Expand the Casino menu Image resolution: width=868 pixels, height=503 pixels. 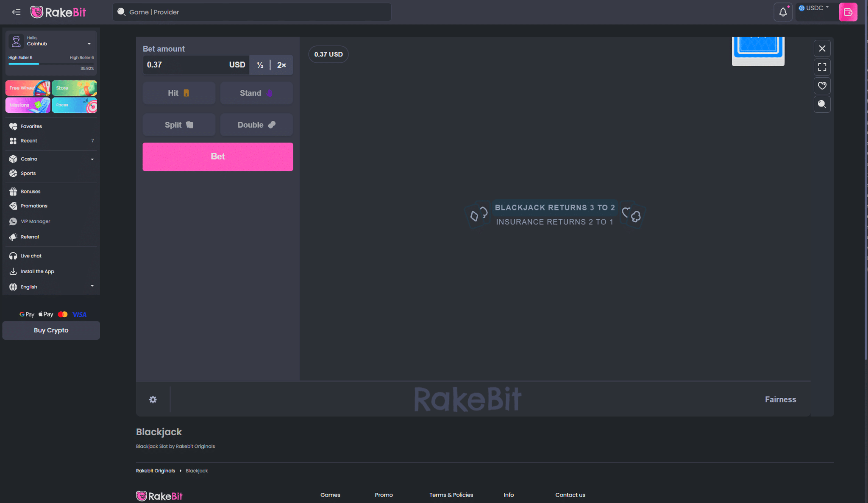point(51,159)
